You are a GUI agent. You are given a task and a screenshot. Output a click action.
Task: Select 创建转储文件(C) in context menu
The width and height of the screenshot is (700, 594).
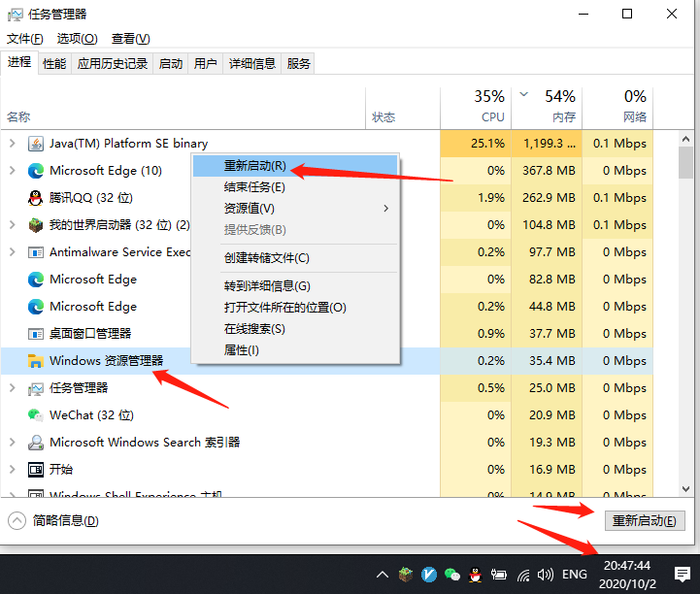pos(295,258)
